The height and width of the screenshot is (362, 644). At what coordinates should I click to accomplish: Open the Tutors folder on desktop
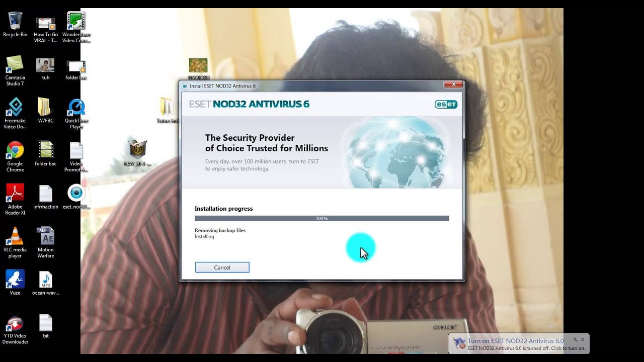click(168, 111)
